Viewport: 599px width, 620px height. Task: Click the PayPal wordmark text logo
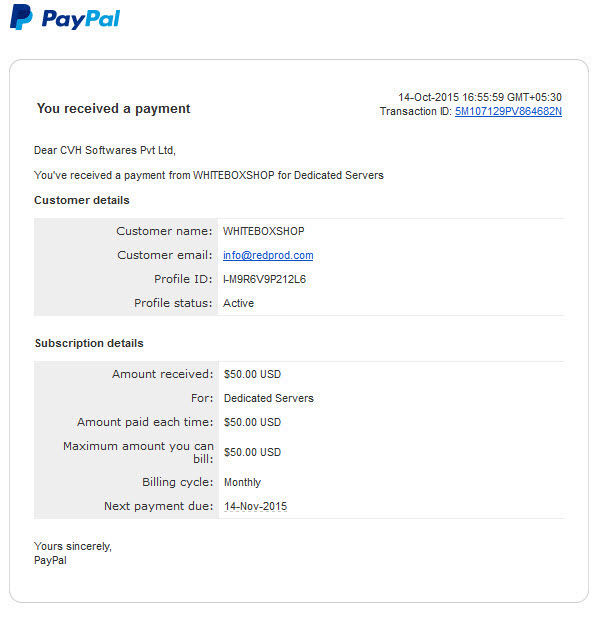tap(81, 19)
